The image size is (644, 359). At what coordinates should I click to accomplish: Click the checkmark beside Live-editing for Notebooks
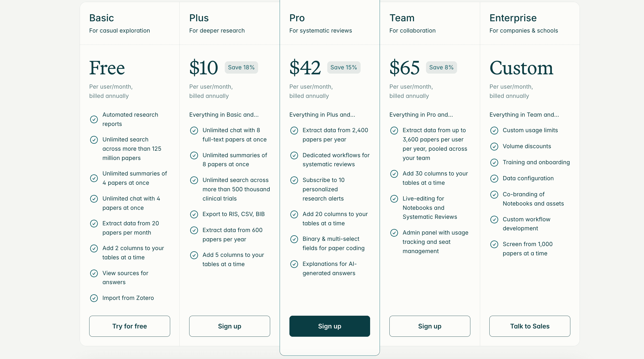click(394, 199)
